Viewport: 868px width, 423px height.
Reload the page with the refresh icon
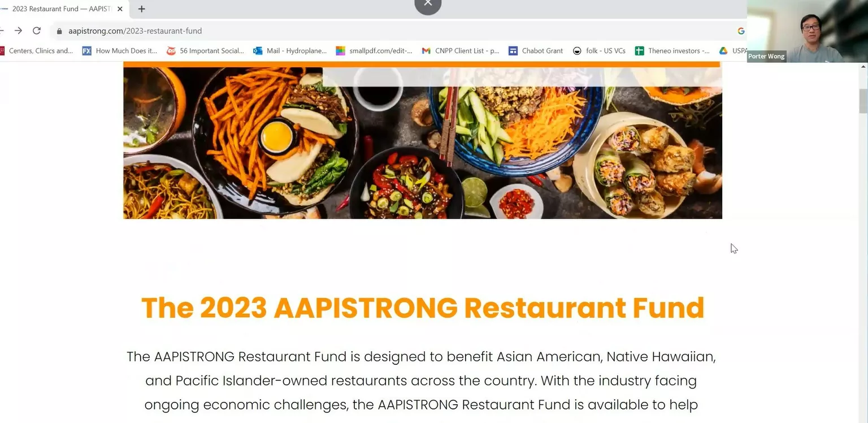click(37, 31)
